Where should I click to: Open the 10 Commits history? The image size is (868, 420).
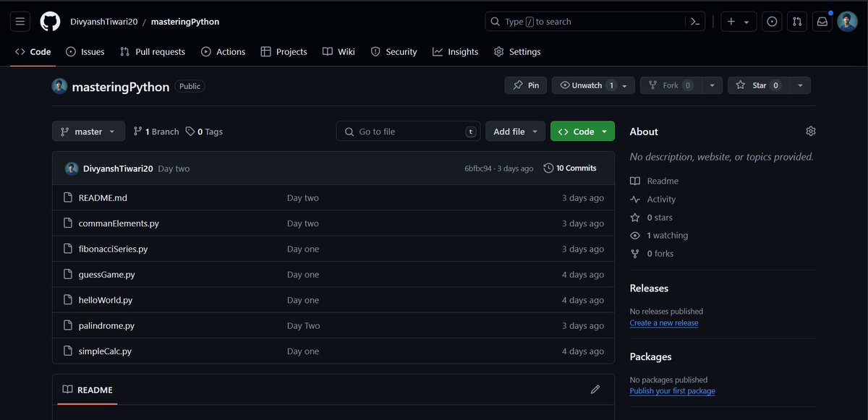pos(570,168)
